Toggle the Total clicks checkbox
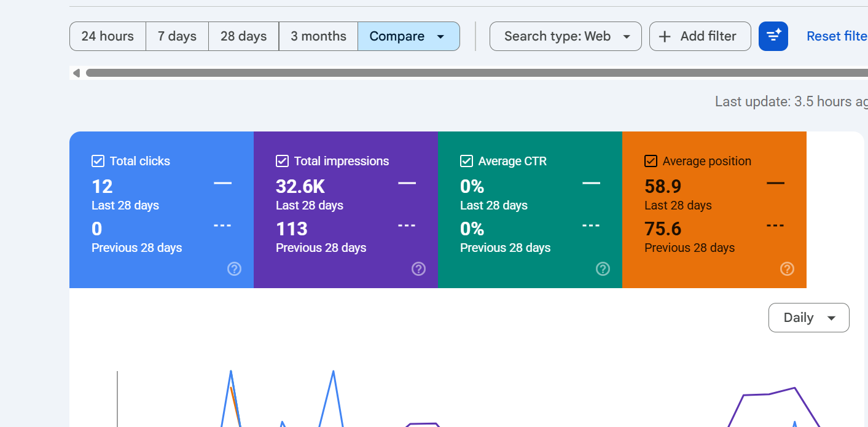 click(98, 161)
